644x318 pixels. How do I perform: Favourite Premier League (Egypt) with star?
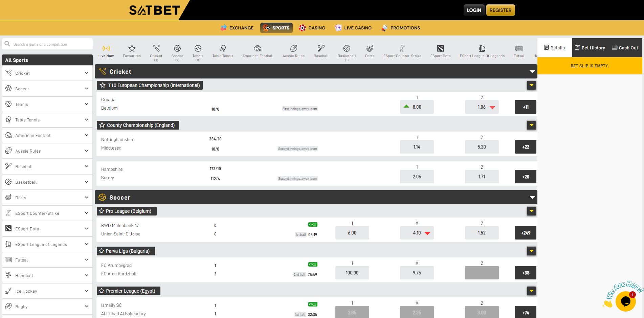pos(101,291)
